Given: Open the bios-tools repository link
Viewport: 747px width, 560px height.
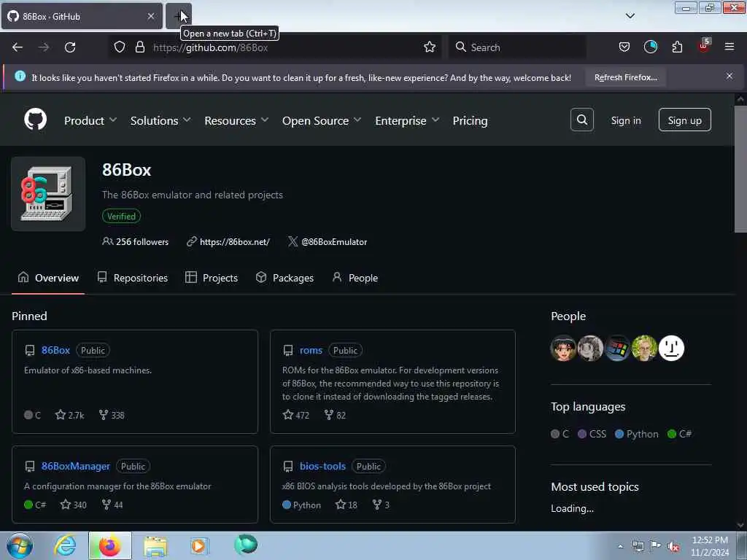Looking at the screenshot, I should pos(322,466).
